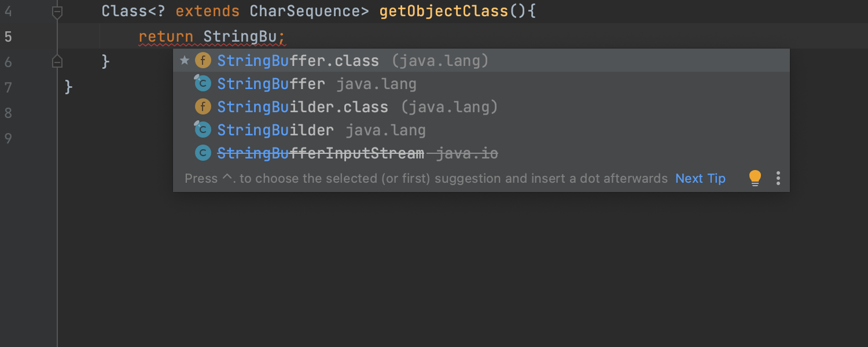Viewport: 868px width, 347px height.
Task: Pick the StringBuilder java.lang suggestion
Action: pos(275,130)
